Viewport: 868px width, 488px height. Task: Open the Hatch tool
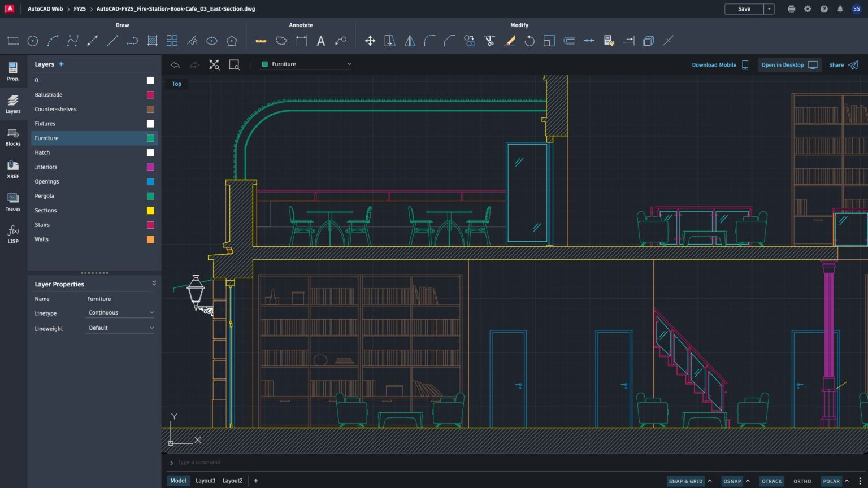point(151,40)
